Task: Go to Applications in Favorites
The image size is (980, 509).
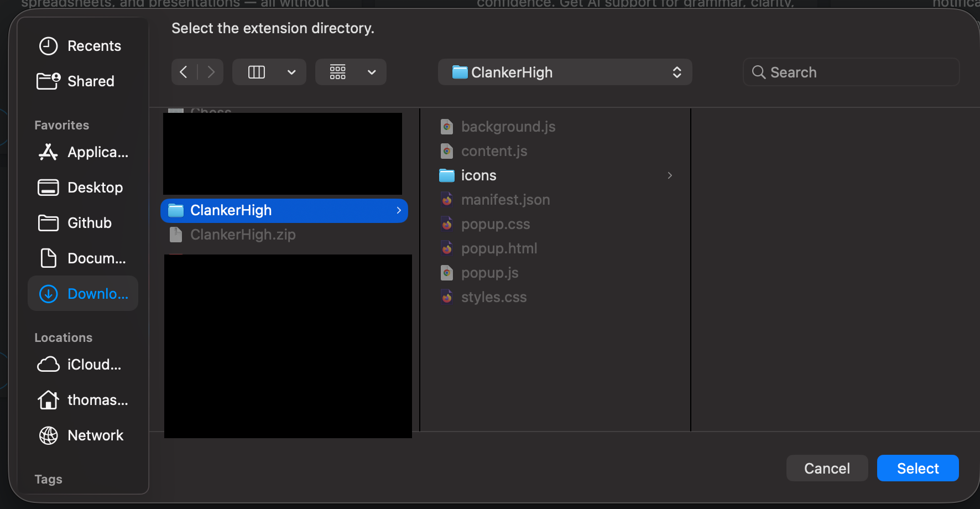Action: pos(83,152)
